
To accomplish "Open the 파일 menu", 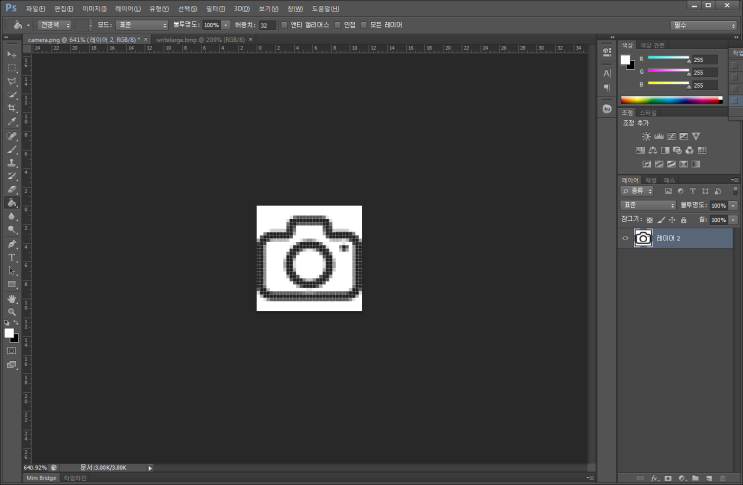I will pos(36,9).
